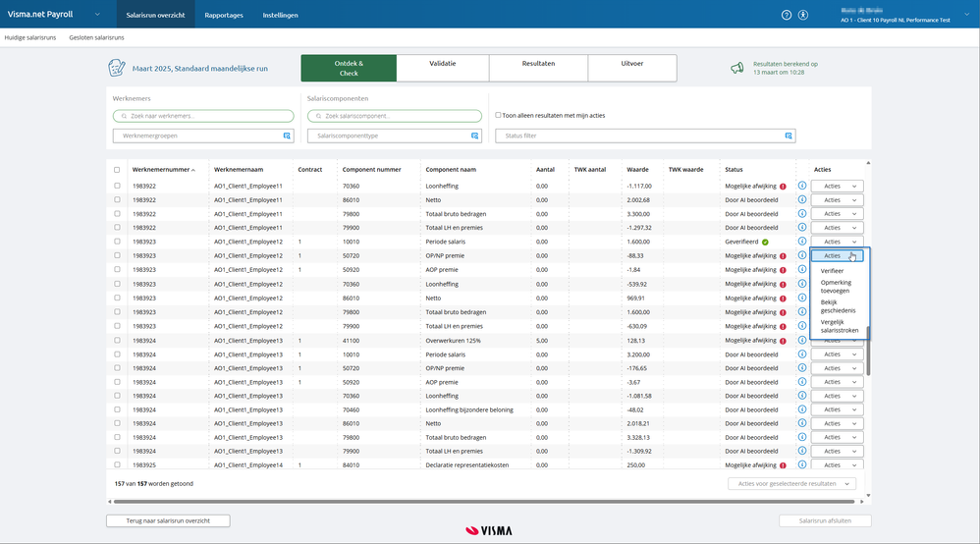
Task: Open info icon for OP/NP premie -88,33 row
Action: pos(802,255)
